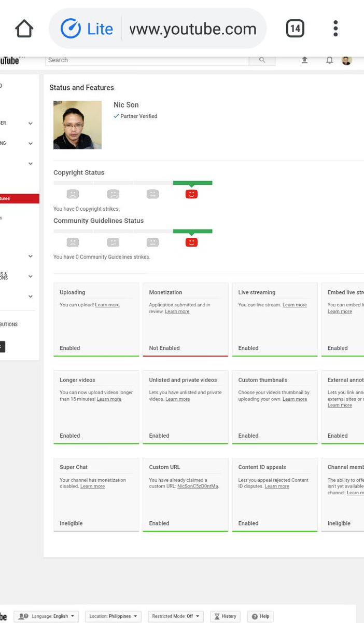Open the account avatar menu
The image size is (364, 623).
click(346, 60)
